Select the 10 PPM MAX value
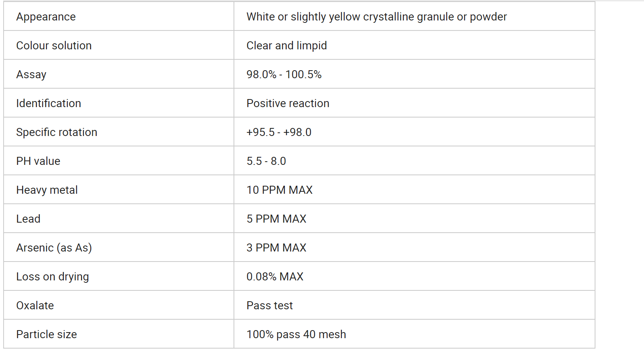This screenshot has height=355, width=644. pos(279,190)
